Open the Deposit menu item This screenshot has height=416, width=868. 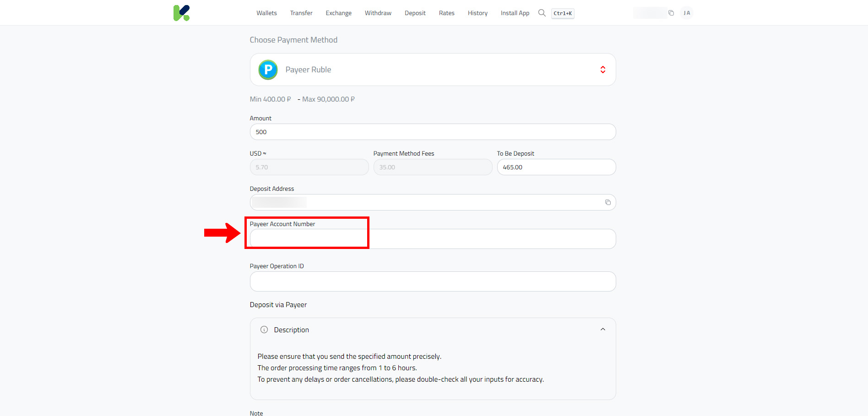coord(415,13)
